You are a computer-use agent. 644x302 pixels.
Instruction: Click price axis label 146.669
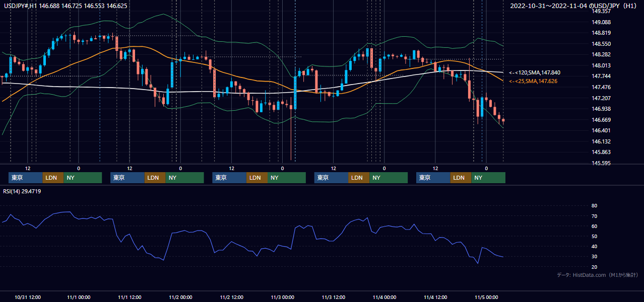(x=601, y=120)
